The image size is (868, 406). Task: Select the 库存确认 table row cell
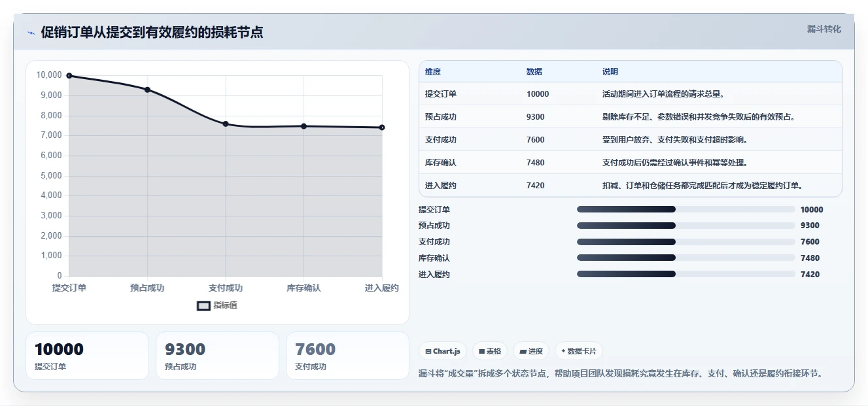(441, 163)
